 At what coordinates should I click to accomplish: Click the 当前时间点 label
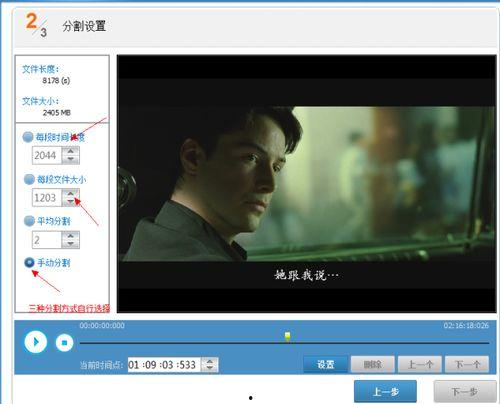[102, 365]
